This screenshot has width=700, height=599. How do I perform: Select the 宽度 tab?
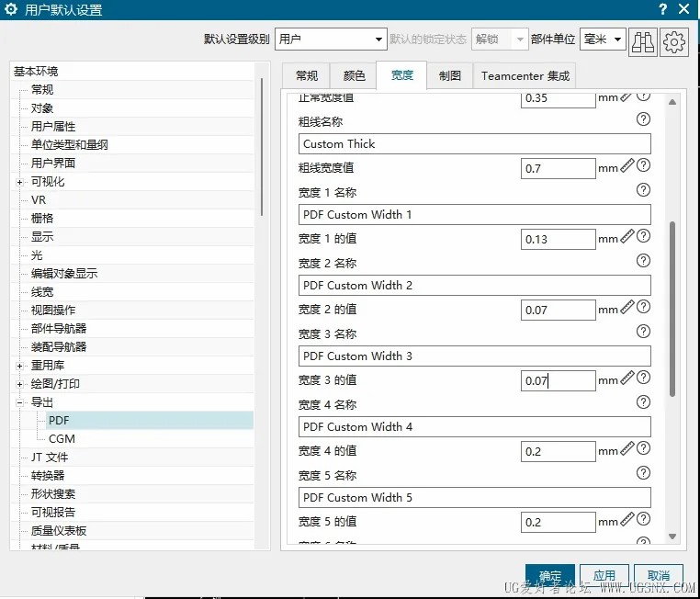401,75
